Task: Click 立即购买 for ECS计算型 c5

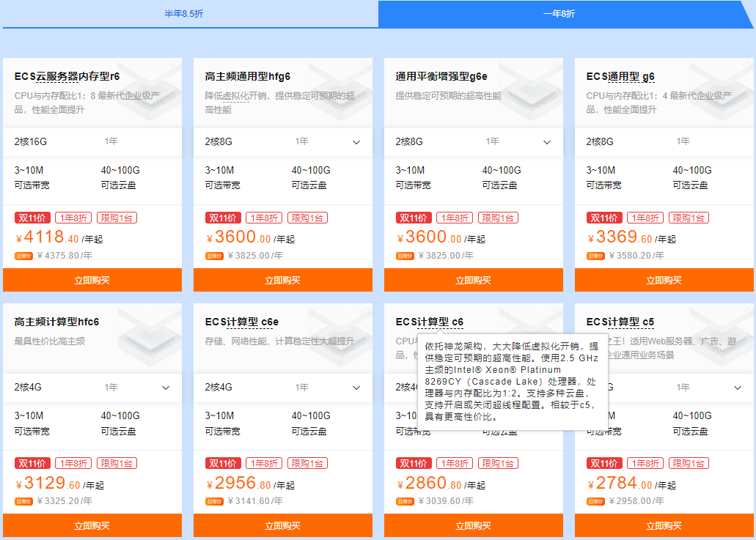Action: click(x=664, y=525)
